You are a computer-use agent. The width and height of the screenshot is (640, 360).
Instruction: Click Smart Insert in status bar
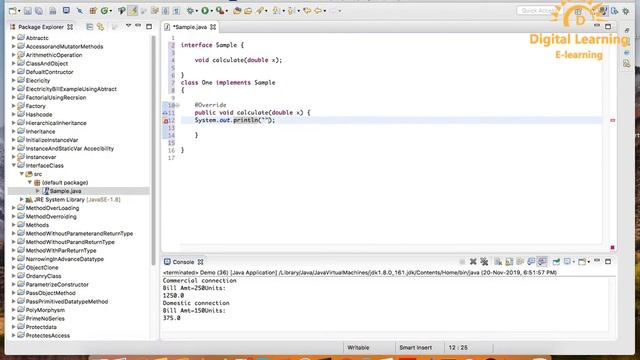click(x=416, y=348)
